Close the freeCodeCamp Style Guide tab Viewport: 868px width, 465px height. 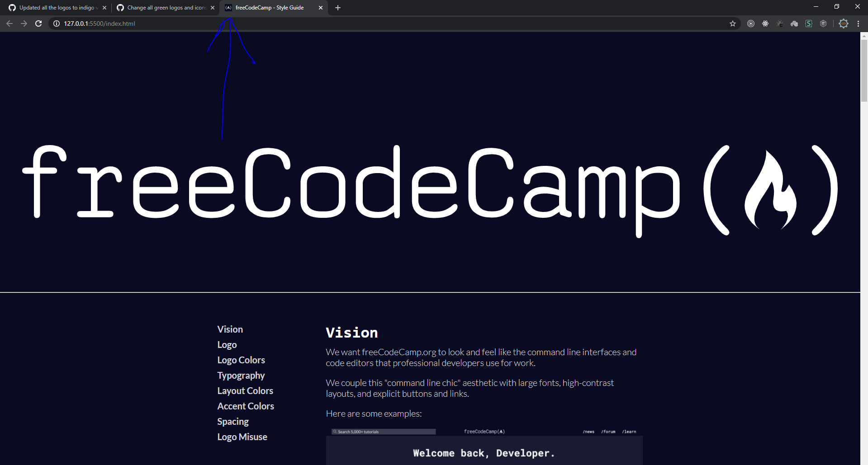[321, 8]
